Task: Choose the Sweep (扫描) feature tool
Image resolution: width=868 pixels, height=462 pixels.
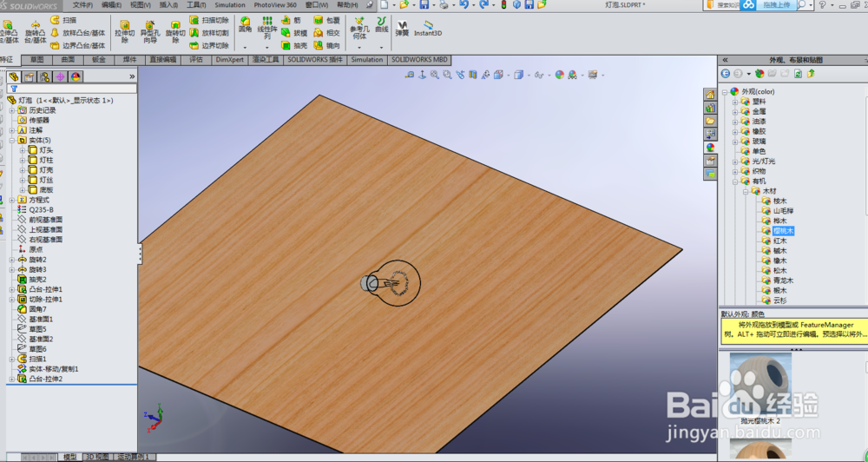Action: (x=63, y=20)
